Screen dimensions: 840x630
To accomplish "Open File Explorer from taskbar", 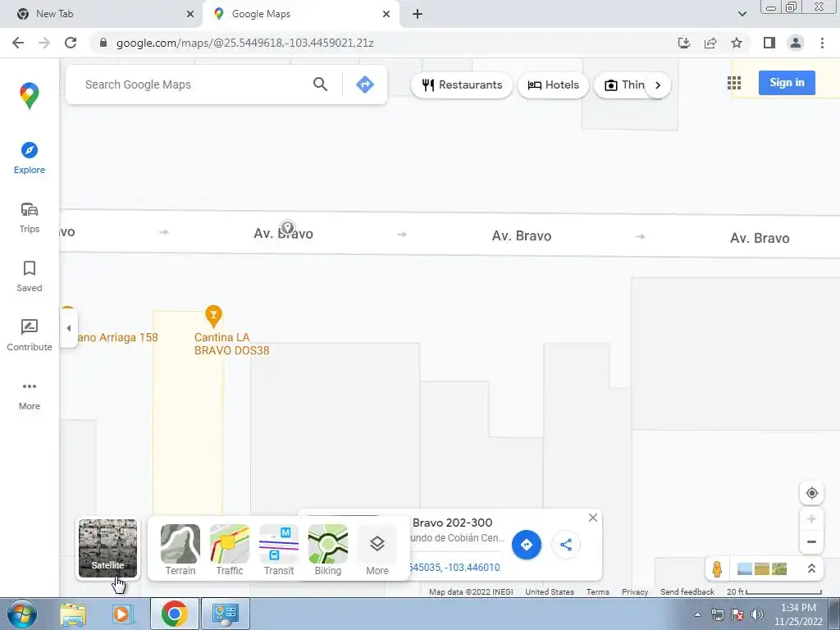I will point(73,614).
